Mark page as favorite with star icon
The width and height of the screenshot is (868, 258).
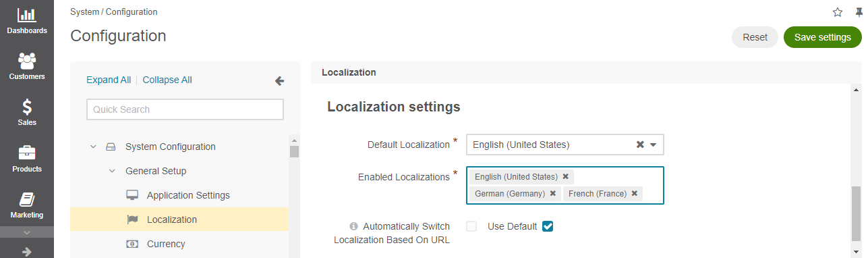click(x=838, y=12)
